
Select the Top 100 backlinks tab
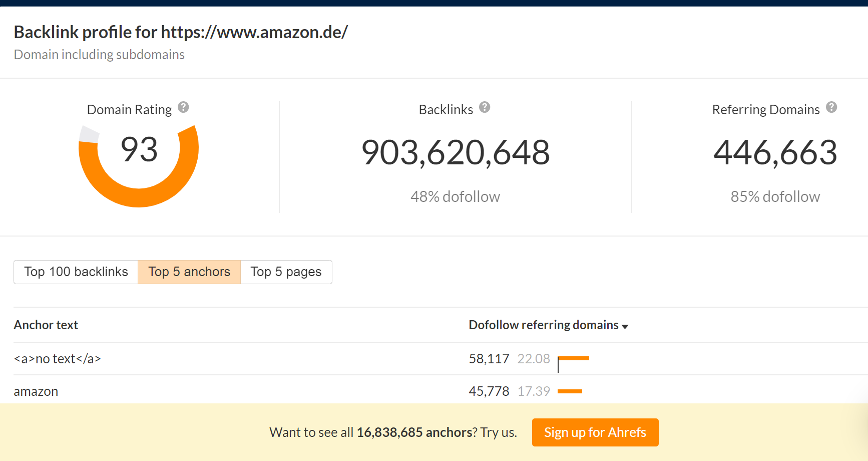tap(76, 272)
